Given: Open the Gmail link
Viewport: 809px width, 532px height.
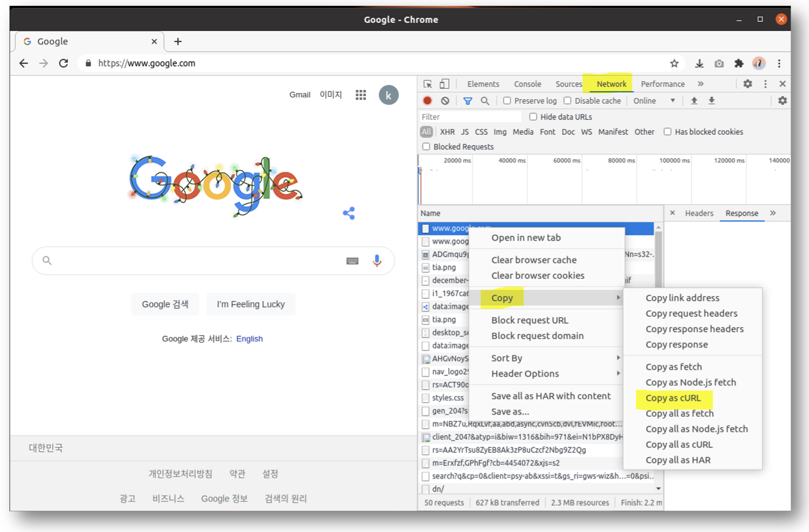Looking at the screenshot, I should (300, 95).
